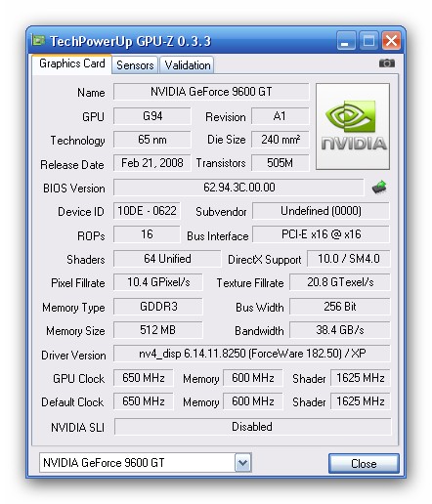Click the Bus Width field 256 Bit

[340, 307]
